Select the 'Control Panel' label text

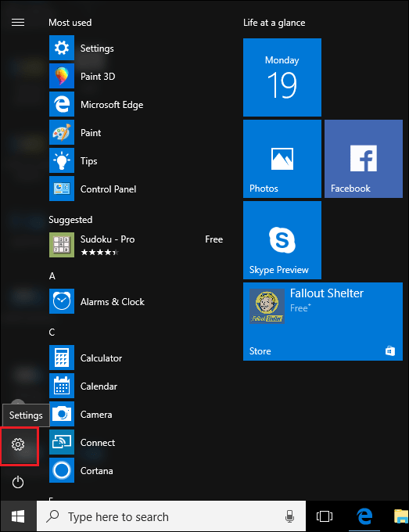108,189
